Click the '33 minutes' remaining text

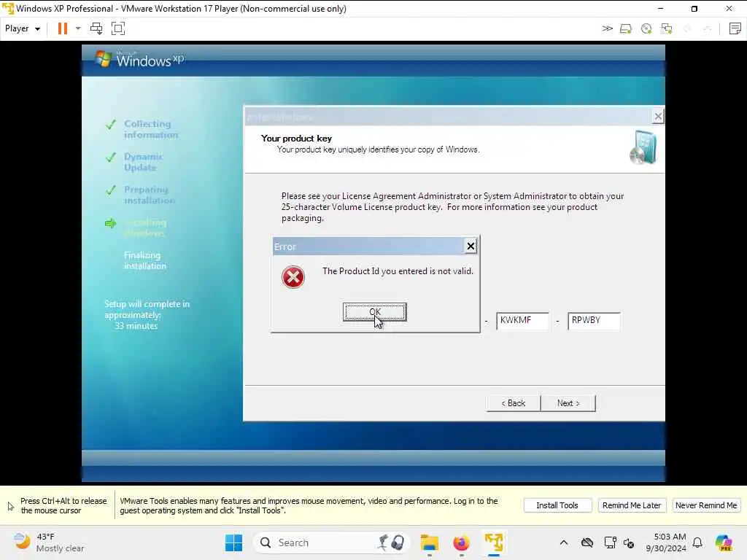(136, 326)
